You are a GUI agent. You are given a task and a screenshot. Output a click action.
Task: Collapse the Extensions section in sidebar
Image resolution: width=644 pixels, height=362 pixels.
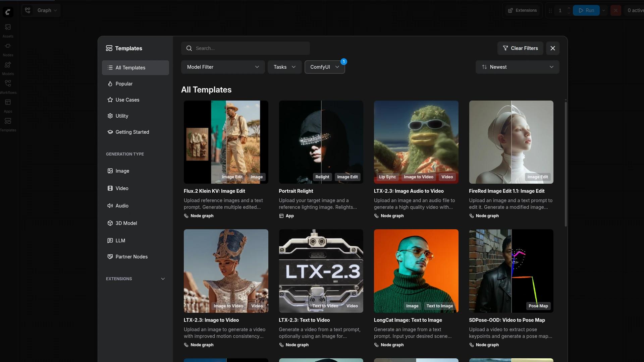click(x=162, y=279)
